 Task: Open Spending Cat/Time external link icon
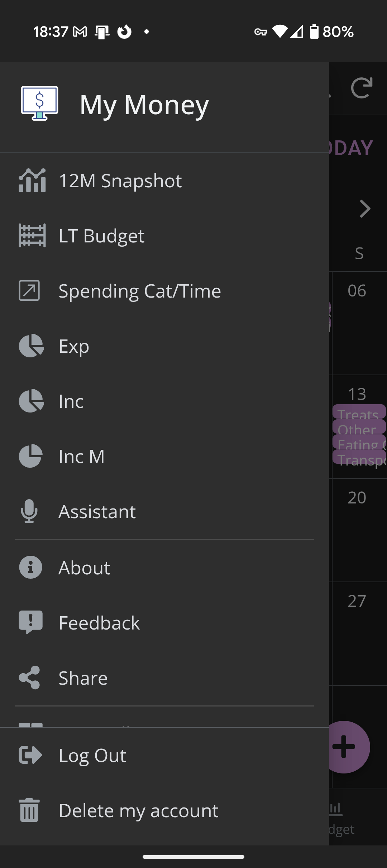coord(29,291)
